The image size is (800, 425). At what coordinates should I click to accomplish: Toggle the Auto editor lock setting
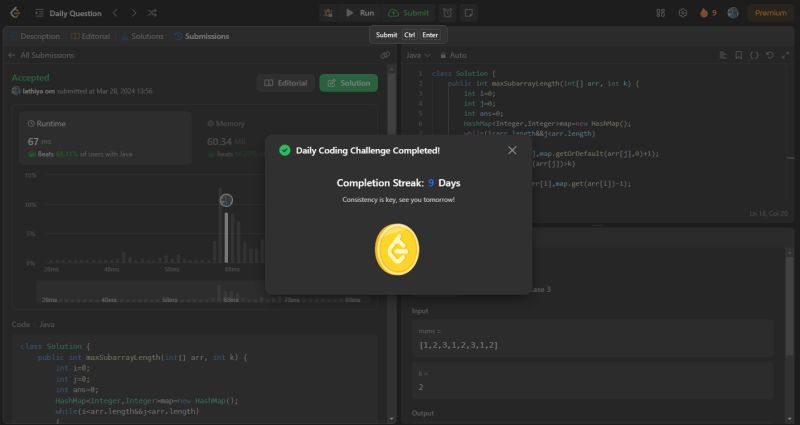pos(454,55)
